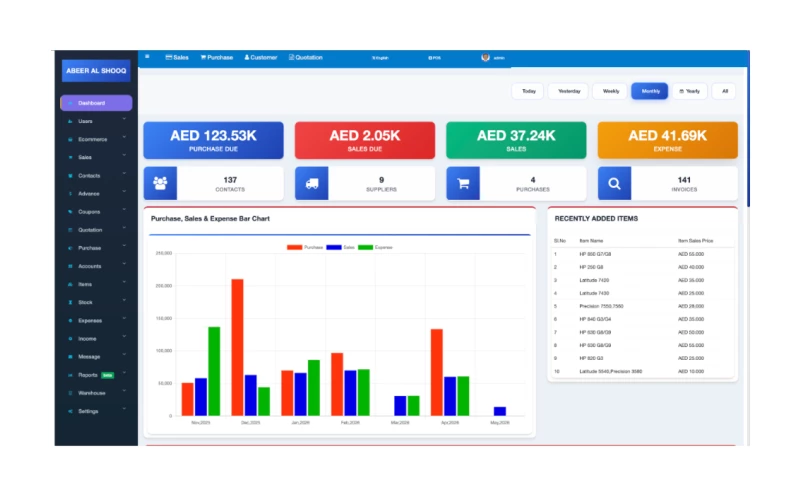The image size is (800, 480).
Task: Click the hamburger menu icon in top bar
Action: [147, 57]
